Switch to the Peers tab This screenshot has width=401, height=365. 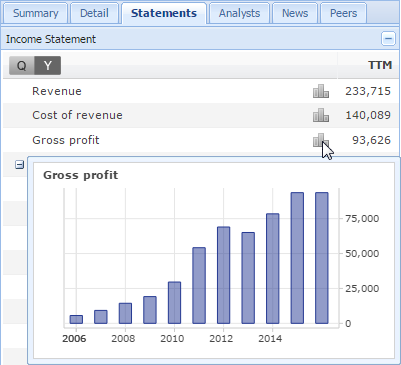point(343,13)
